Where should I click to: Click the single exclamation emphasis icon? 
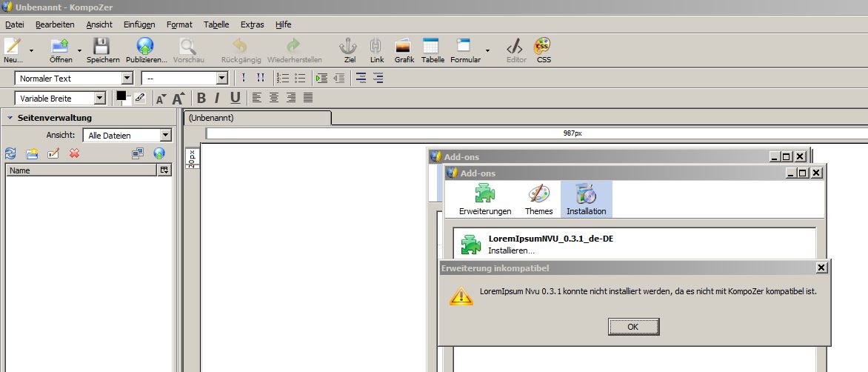pos(244,78)
